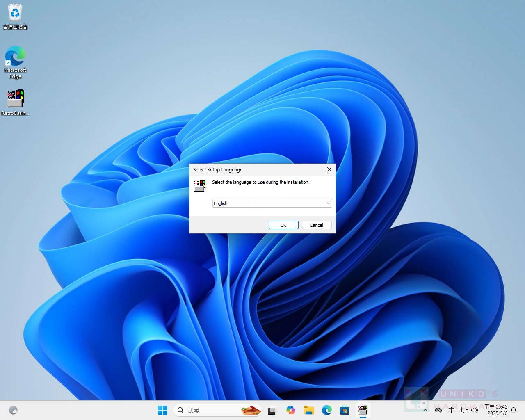
Task: Click the widgets icon at taskbar left
Action: [13, 410]
